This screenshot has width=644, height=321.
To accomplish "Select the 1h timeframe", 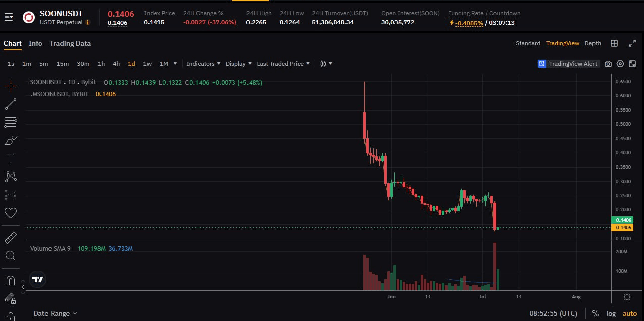I will pyautogui.click(x=101, y=64).
